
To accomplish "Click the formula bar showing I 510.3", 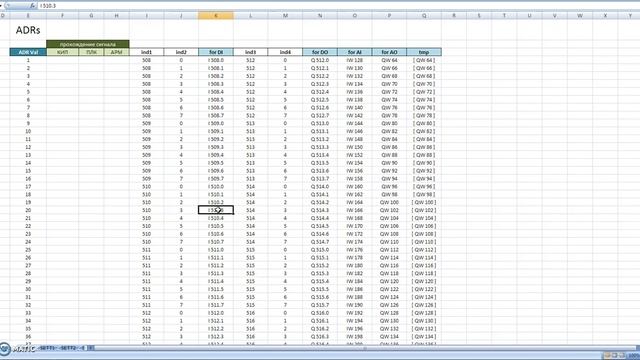I will 339,6.
